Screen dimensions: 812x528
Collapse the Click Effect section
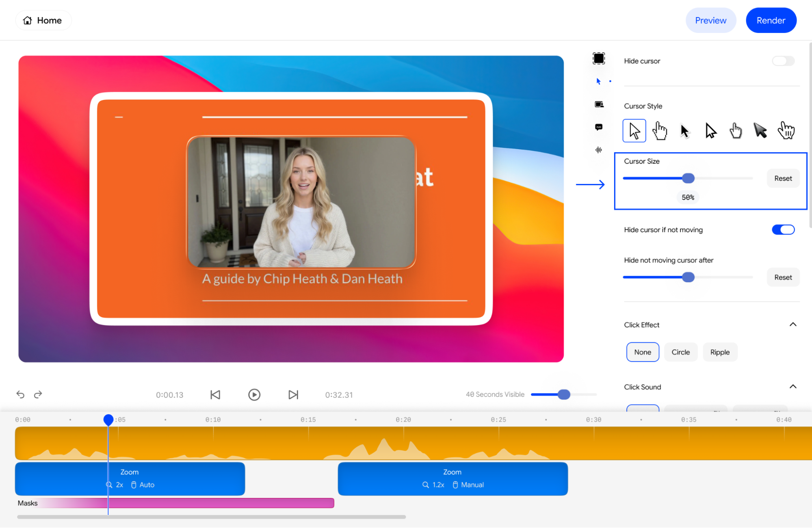(x=793, y=325)
